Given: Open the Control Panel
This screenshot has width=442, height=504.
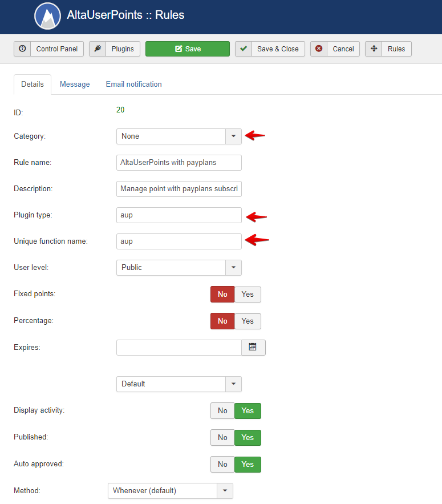Looking at the screenshot, I should tap(49, 49).
